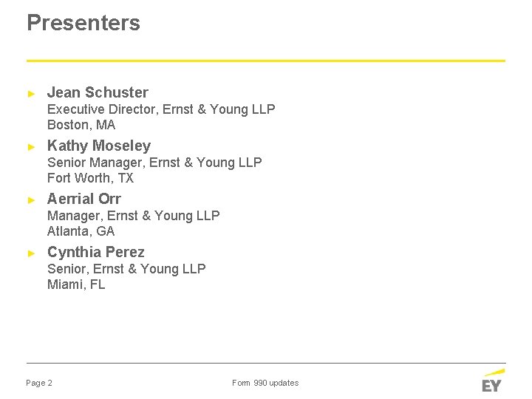Click the Boston, MA location text

point(81,125)
